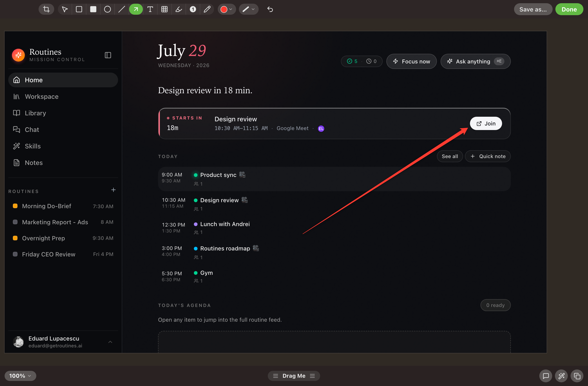
Task: Toggle the Morning Do-Brief routine indicator
Action: coord(15,206)
